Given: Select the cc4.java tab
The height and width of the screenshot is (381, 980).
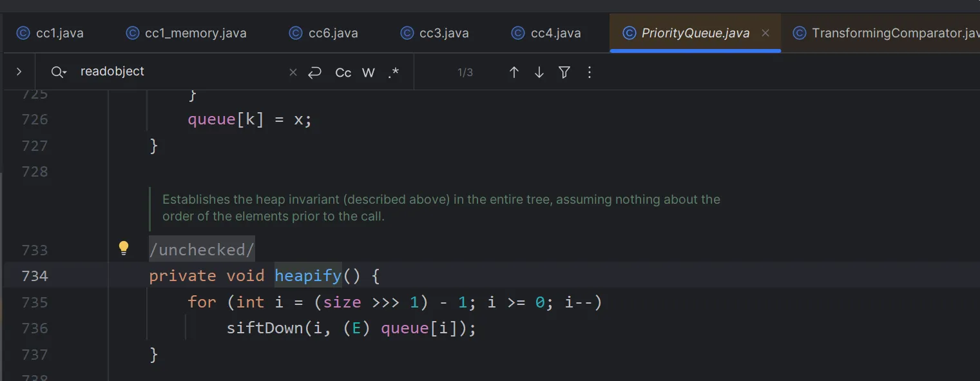Looking at the screenshot, I should 546,33.
